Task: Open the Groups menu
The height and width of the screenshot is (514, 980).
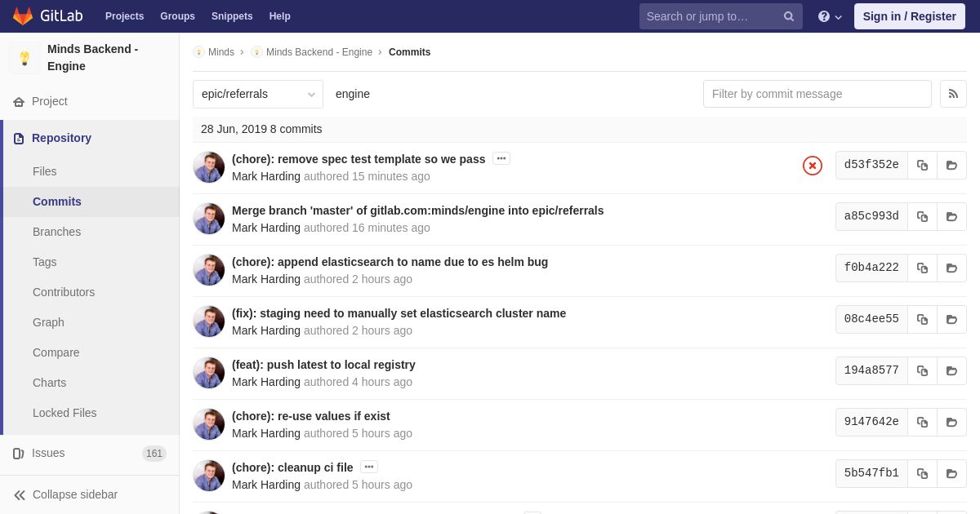Action: coord(177,16)
